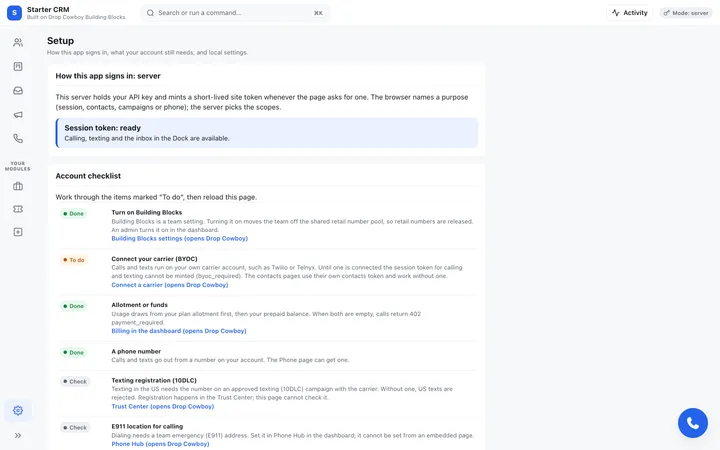Expand the sidebar with double-chevron icon

tap(18, 435)
